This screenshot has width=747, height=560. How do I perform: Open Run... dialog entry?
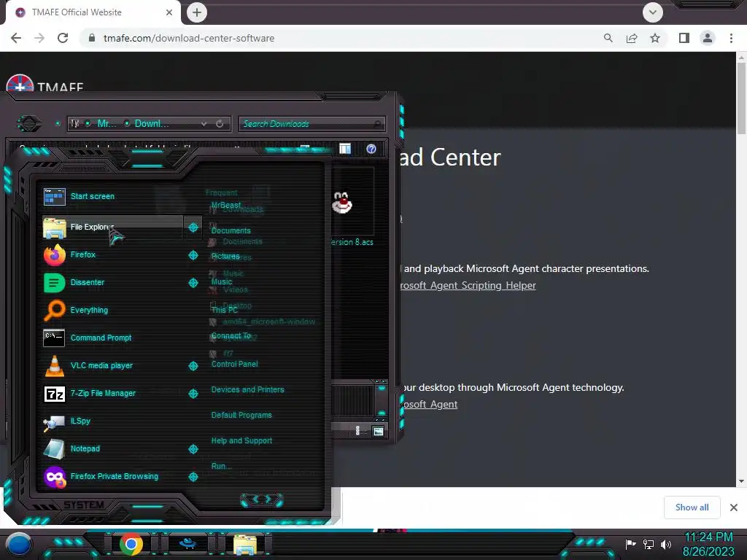click(x=222, y=466)
